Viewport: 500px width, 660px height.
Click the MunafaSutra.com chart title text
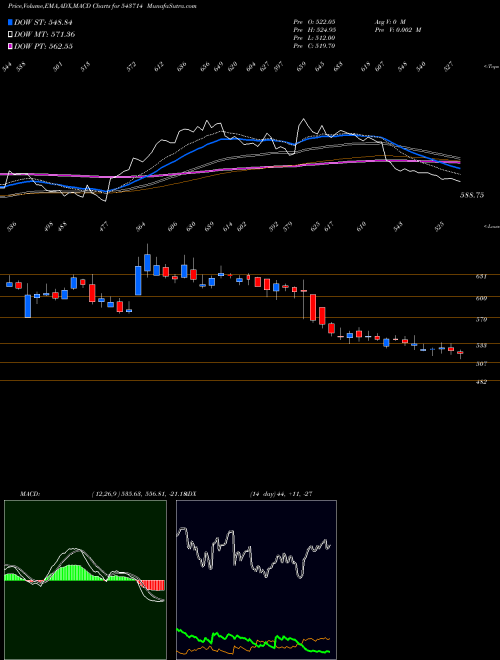[173, 6]
